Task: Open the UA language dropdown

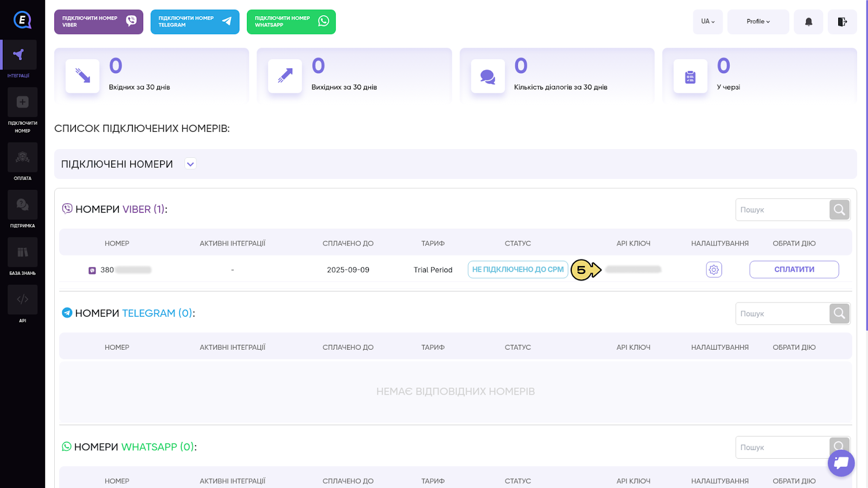Action: click(x=707, y=22)
